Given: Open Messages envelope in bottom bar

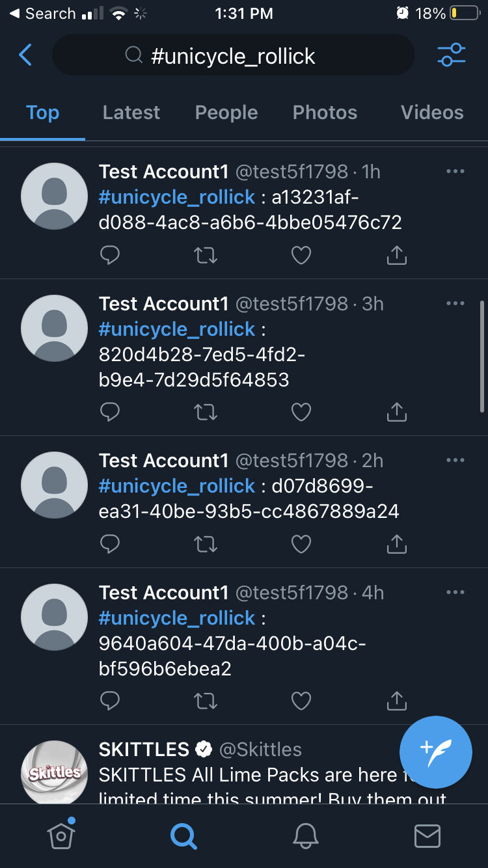Looking at the screenshot, I should pos(427,836).
